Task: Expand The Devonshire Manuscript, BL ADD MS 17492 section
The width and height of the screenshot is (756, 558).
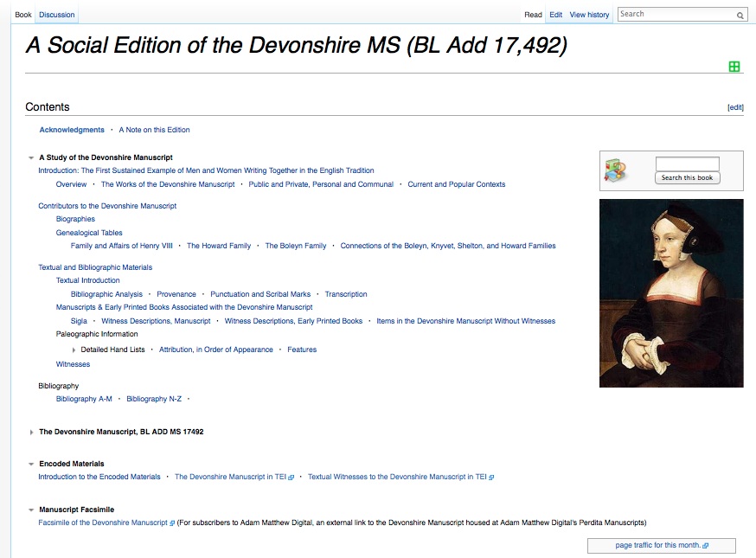Action: pos(31,432)
